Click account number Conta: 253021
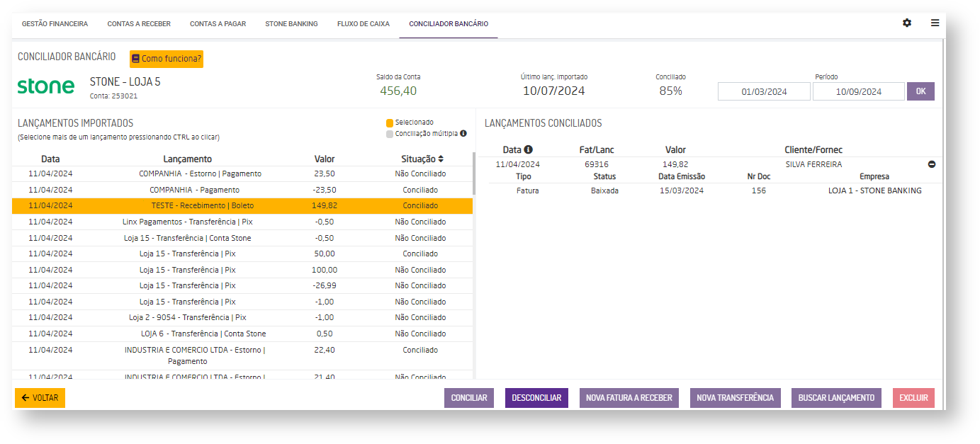 113,96
